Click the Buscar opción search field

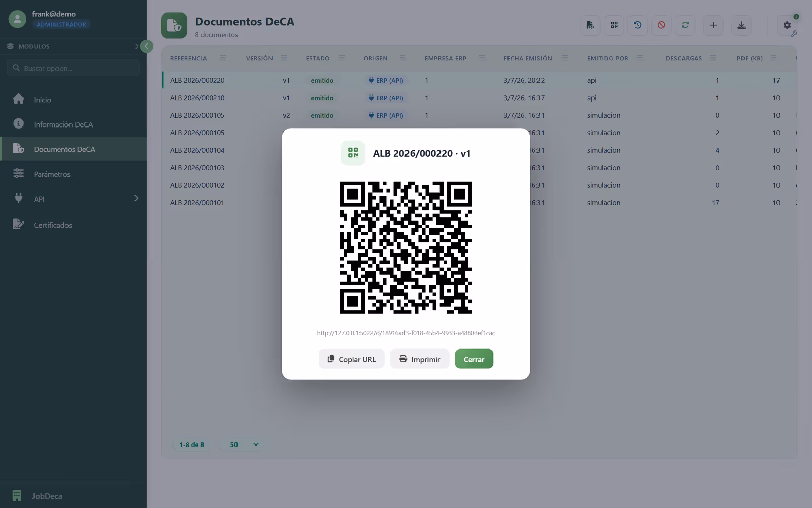click(73, 68)
